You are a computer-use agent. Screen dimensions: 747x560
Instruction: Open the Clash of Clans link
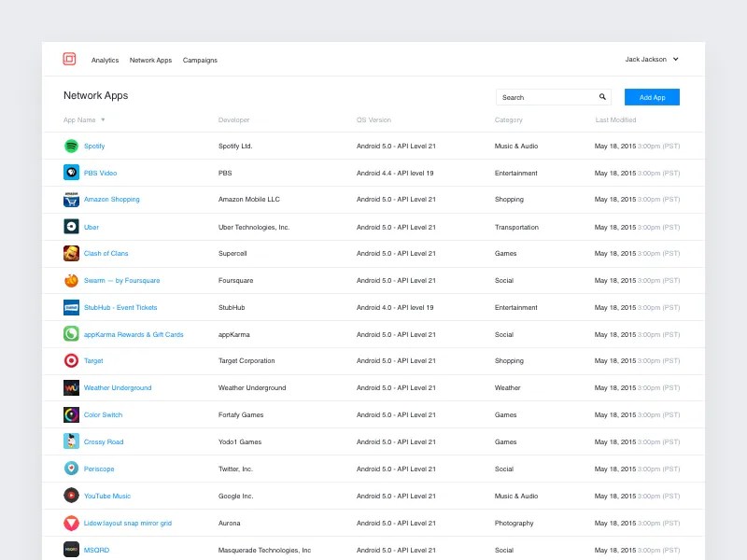coord(106,253)
